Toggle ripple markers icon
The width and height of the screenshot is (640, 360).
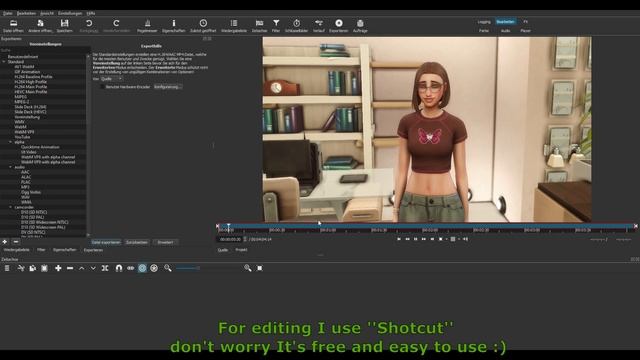click(154, 268)
